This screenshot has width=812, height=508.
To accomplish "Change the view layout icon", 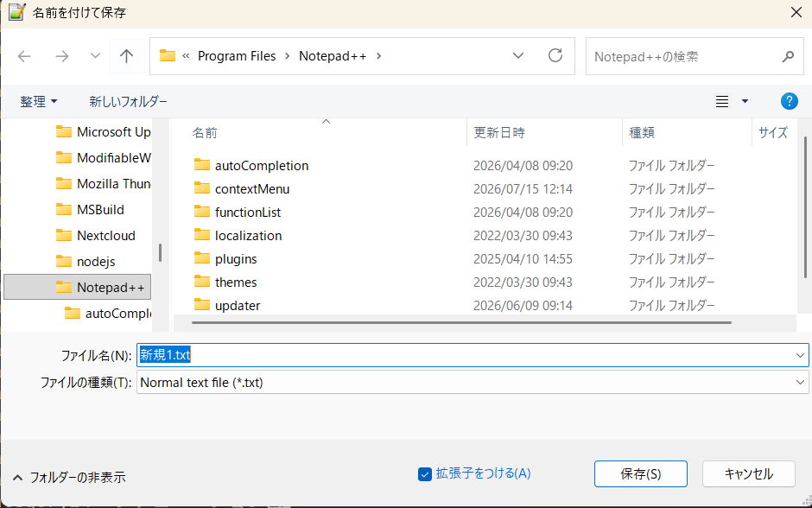I will click(722, 101).
